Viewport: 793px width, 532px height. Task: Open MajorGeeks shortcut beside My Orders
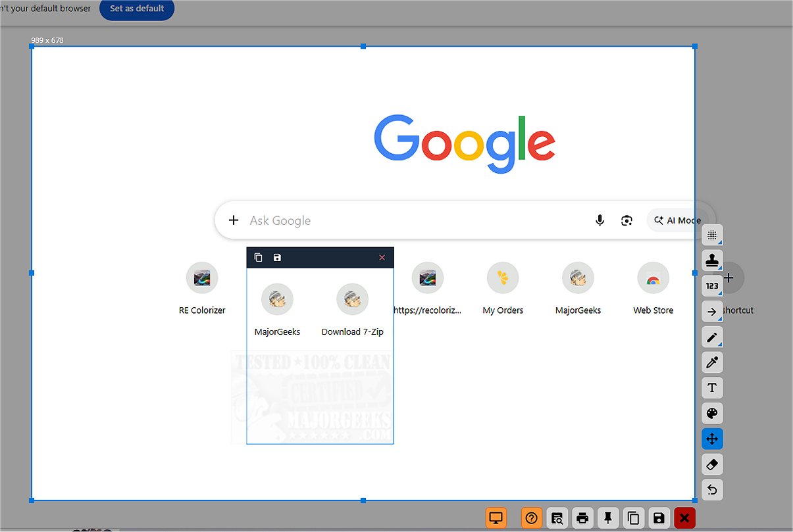pyautogui.click(x=578, y=289)
